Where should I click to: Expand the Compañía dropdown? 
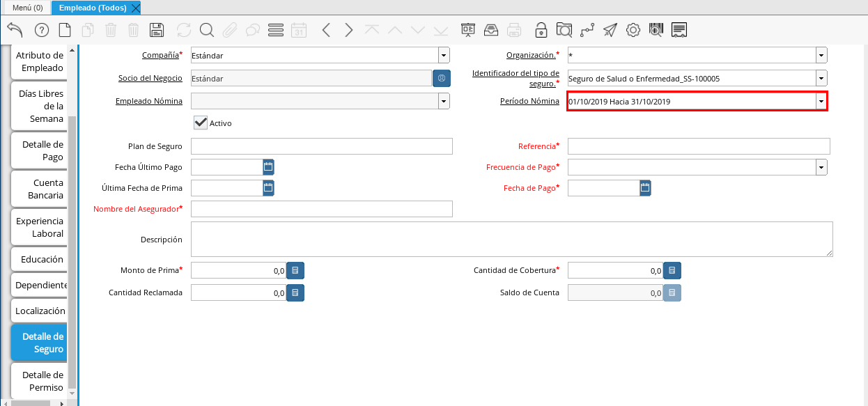click(444, 56)
